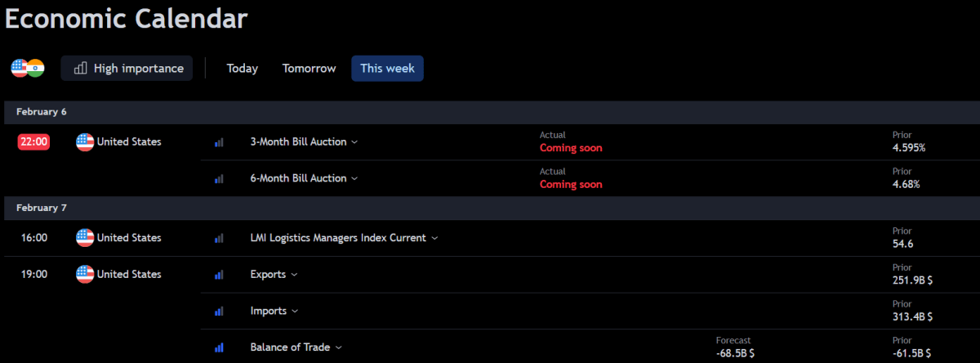Click the 16:00 time label
980x363 pixels.
click(x=33, y=238)
